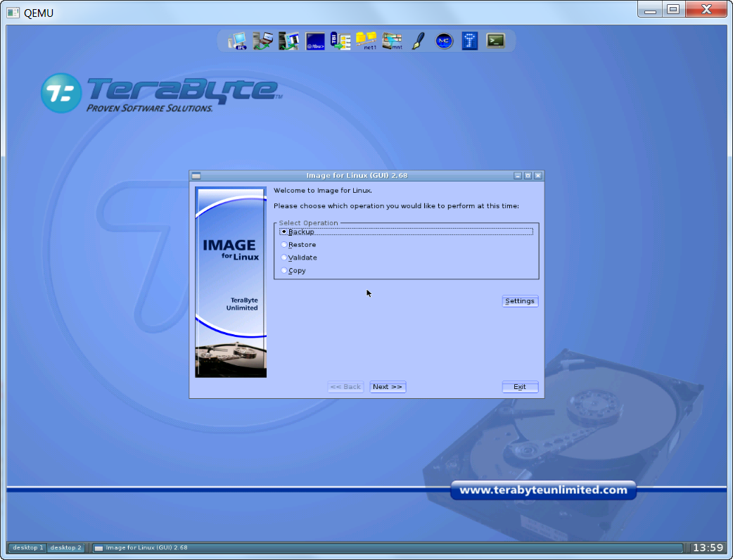
Task: Open window menu icon of Image for Linux
Action: click(196, 176)
